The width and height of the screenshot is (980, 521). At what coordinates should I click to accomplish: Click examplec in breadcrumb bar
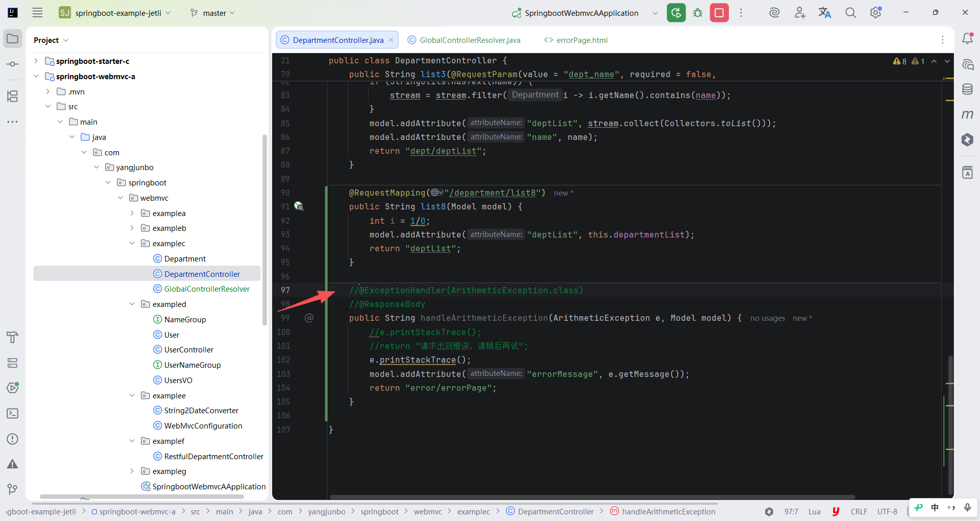click(473, 511)
